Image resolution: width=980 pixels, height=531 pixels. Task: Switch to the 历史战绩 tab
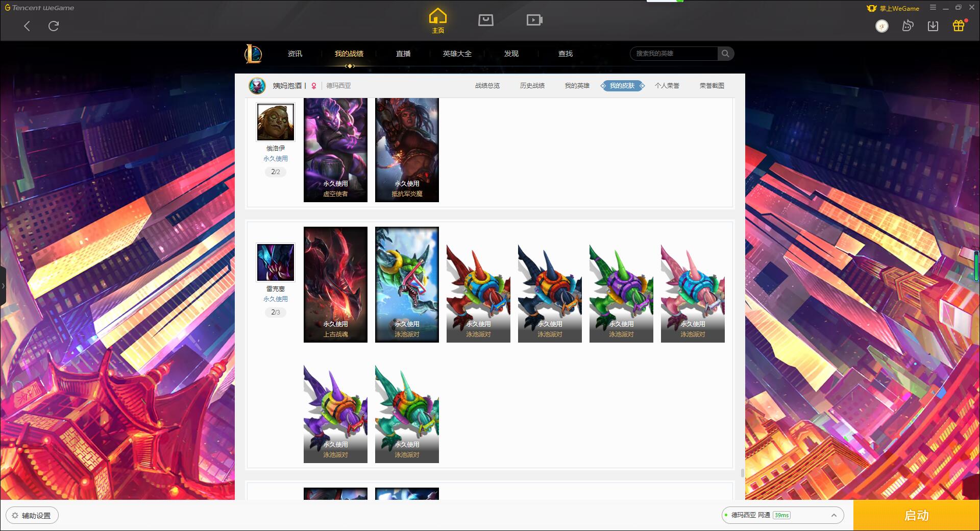[532, 86]
